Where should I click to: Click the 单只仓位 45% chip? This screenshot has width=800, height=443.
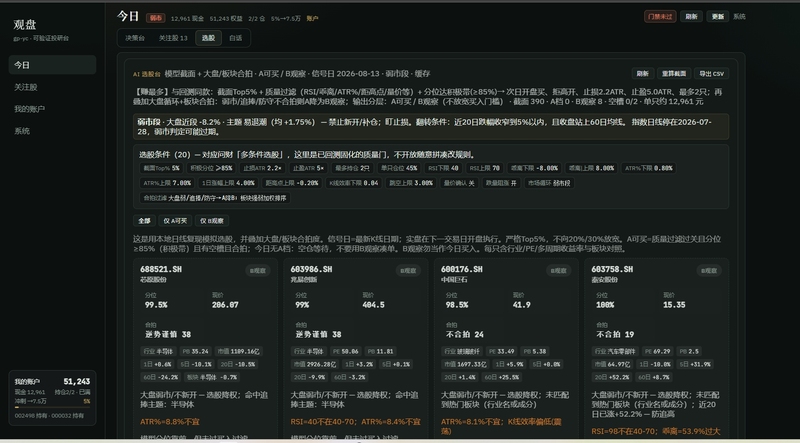(x=398, y=168)
